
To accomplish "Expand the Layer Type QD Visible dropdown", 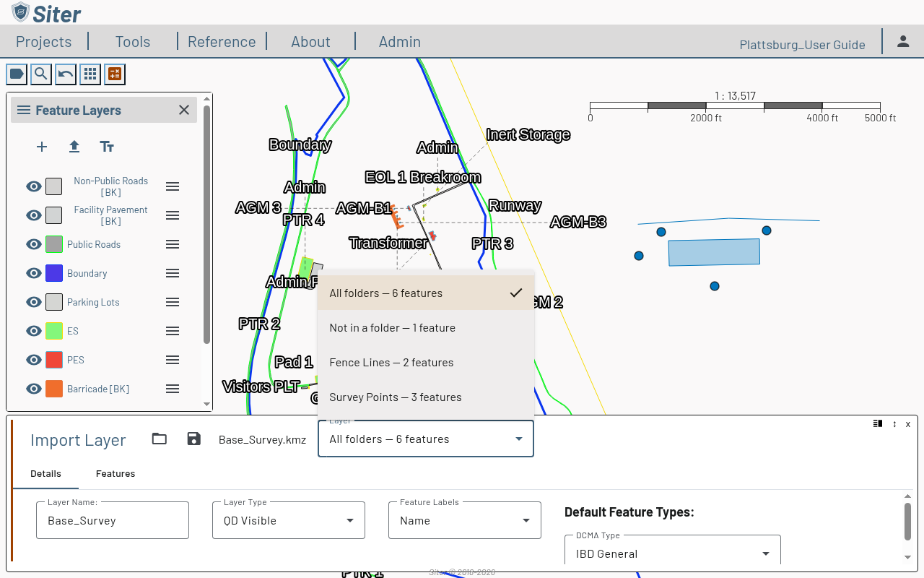I will (x=289, y=520).
